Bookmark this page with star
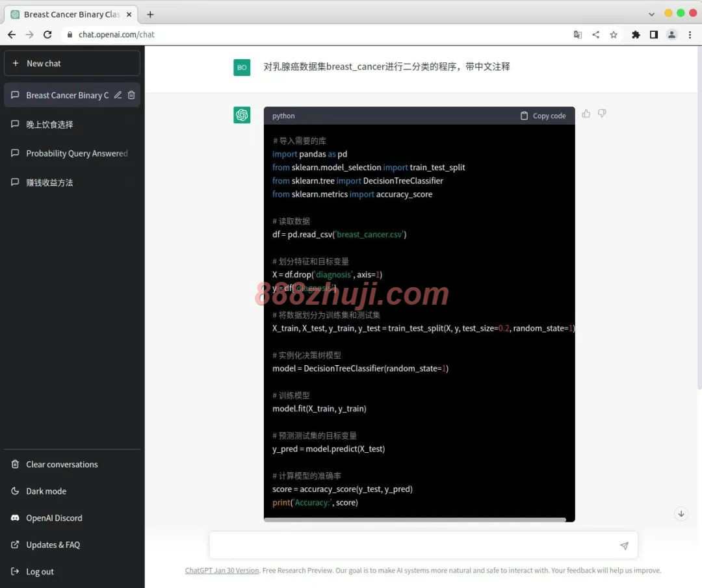Viewport: 702px width, 588px height. pos(614,34)
